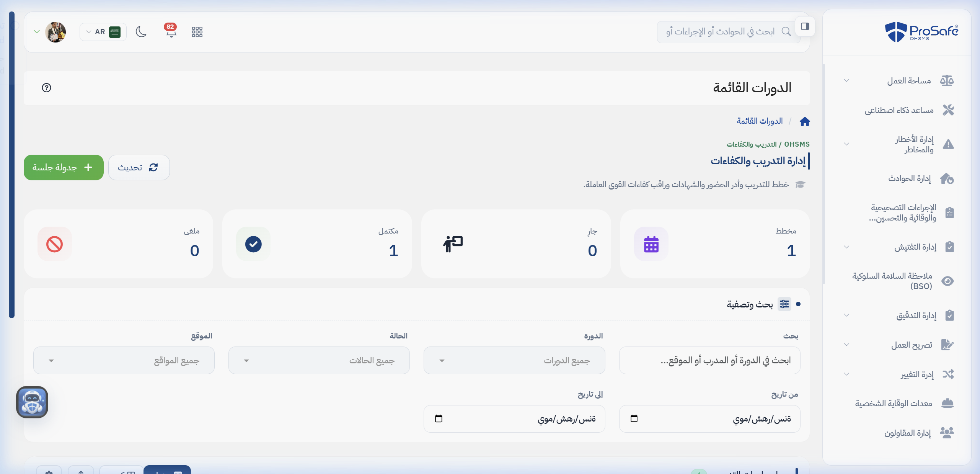Viewport: 980px width, 474px height.
Task: Click the تحديث refresh button
Action: (x=139, y=167)
